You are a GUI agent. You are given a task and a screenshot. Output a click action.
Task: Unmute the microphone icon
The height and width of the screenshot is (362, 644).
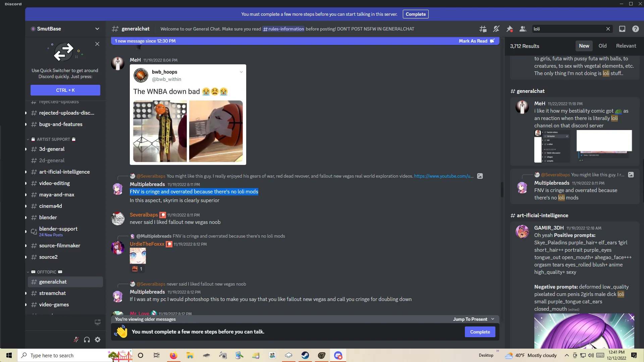tap(76, 340)
